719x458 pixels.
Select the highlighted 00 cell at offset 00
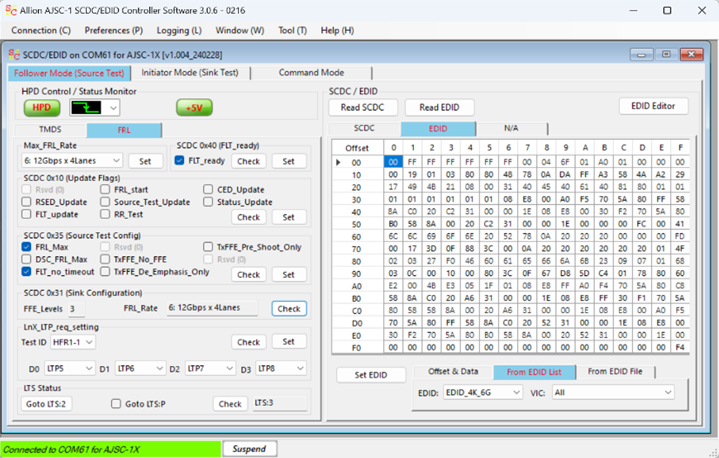pyautogui.click(x=393, y=162)
